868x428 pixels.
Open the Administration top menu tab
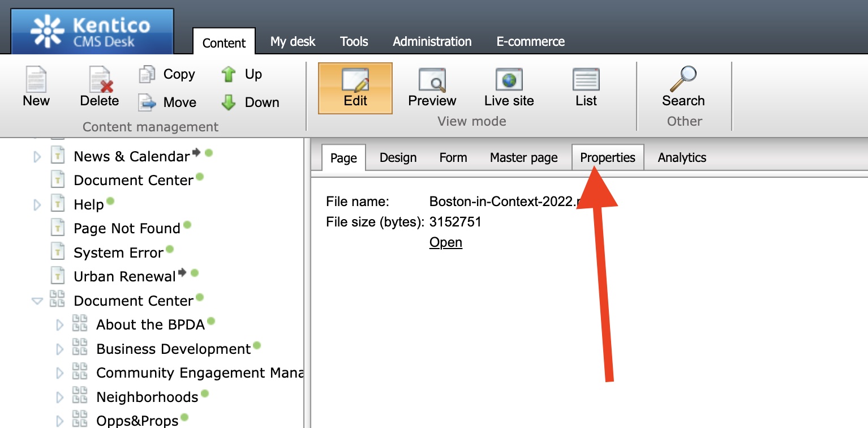[432, 41]
